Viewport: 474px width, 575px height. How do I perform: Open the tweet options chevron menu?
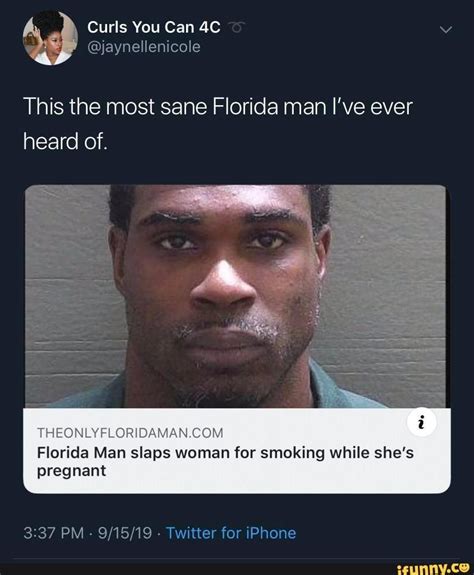[445, 30]
